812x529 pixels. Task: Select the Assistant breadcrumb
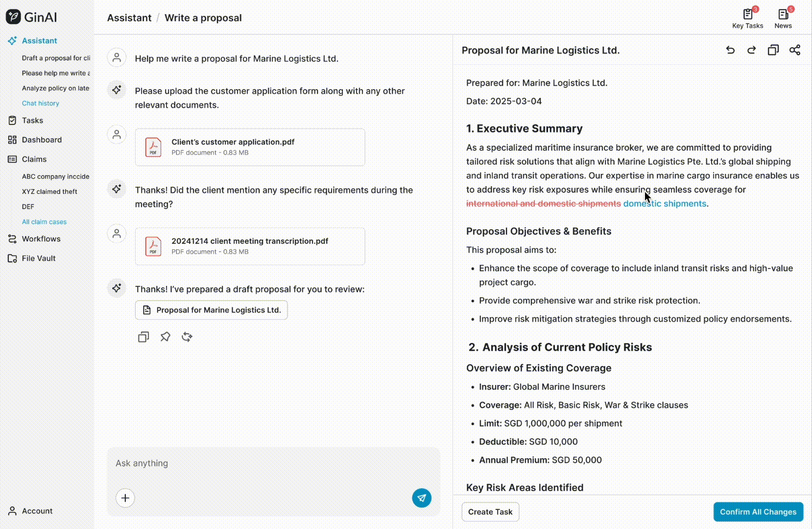tap(129, 18)
